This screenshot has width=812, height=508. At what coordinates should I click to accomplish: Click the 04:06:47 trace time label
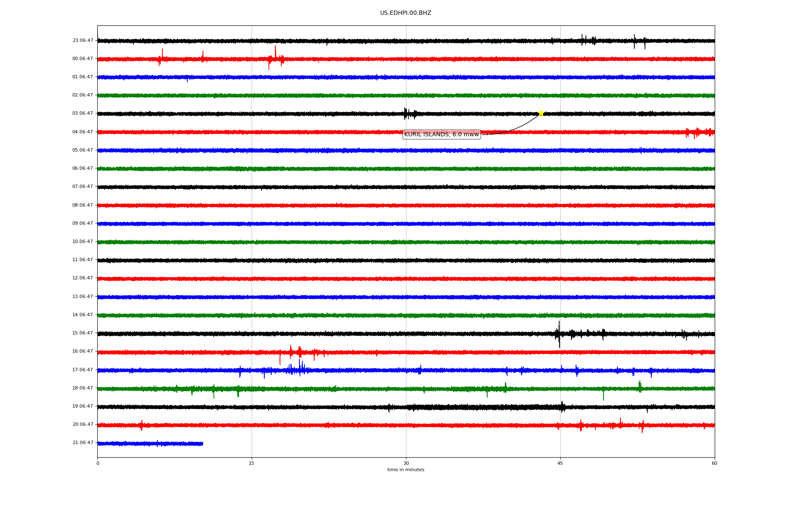[83, 132]
